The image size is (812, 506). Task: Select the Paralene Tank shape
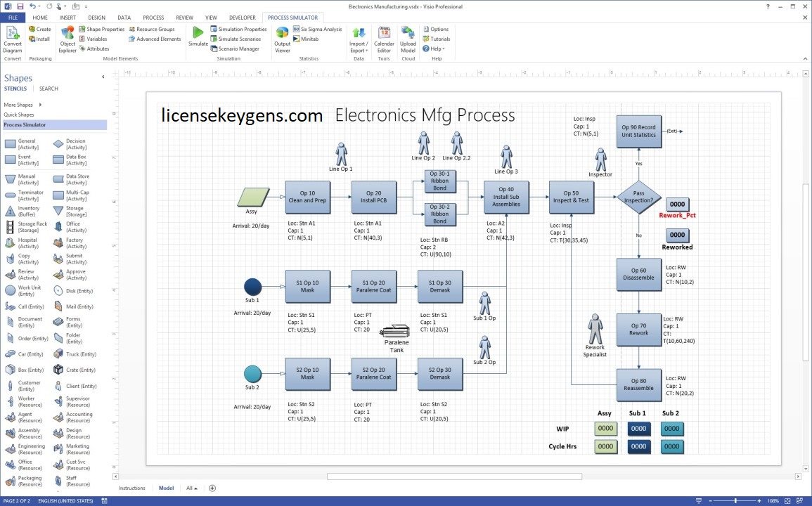point(394,331)
